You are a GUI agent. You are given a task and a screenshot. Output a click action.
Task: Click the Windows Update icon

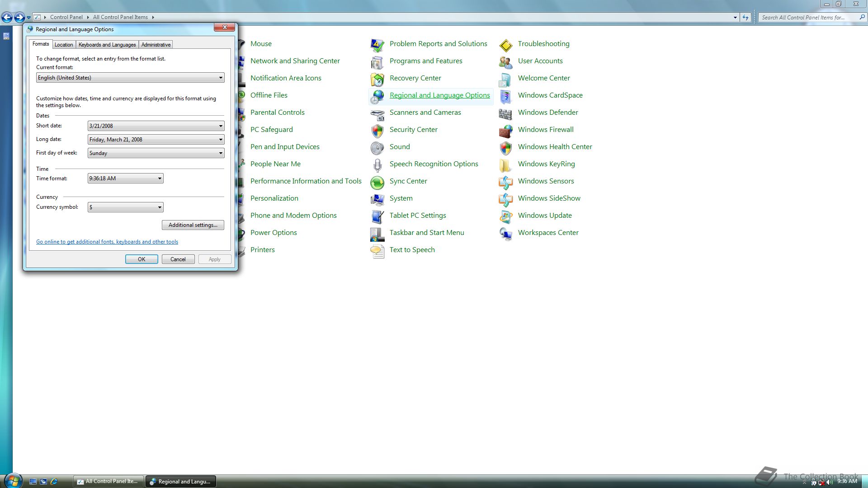click(x=505, y=216)
